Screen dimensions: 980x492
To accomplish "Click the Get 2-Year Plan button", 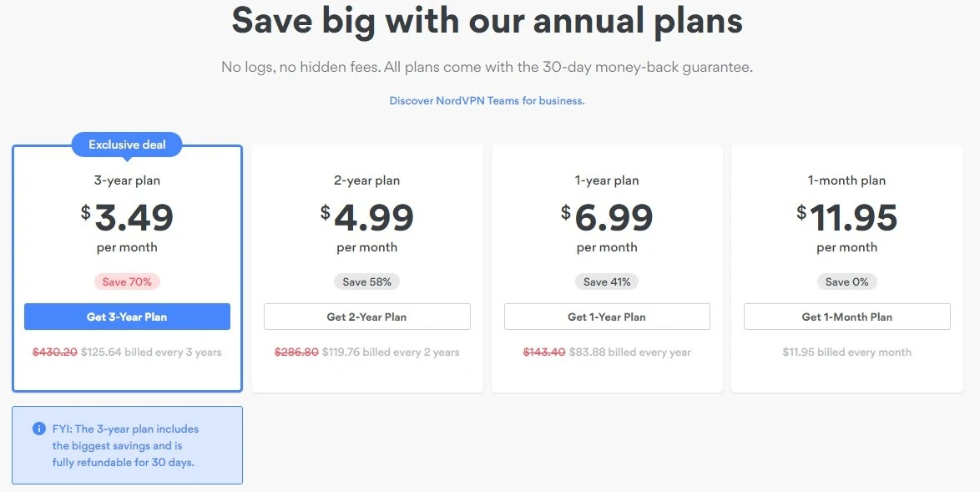I will coord(367,317).
